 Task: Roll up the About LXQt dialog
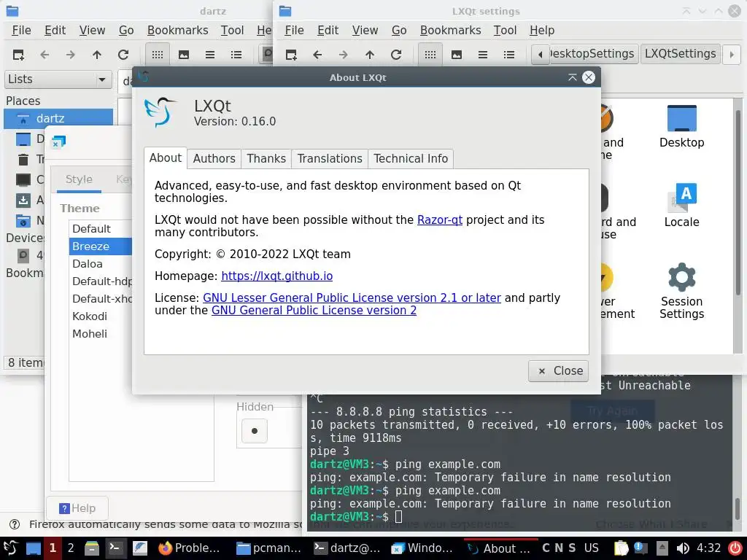click(572, 77)
